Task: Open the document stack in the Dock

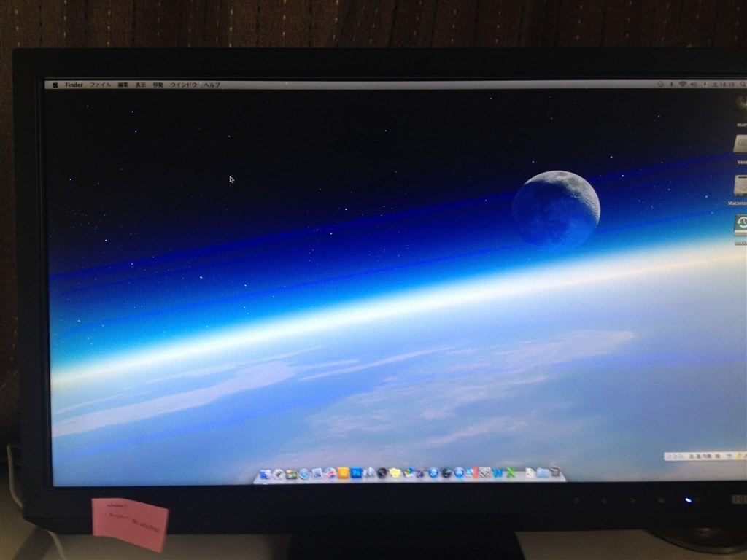Action: 530,472
